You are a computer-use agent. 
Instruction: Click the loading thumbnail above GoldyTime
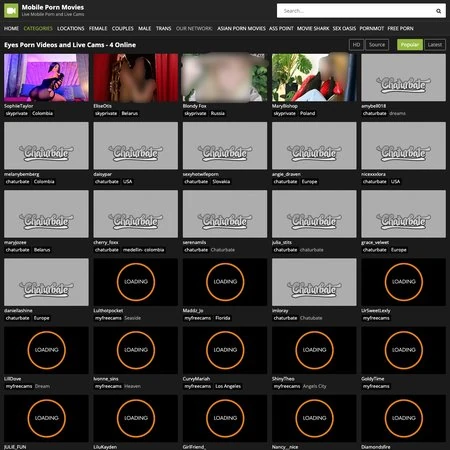(403, 350)
